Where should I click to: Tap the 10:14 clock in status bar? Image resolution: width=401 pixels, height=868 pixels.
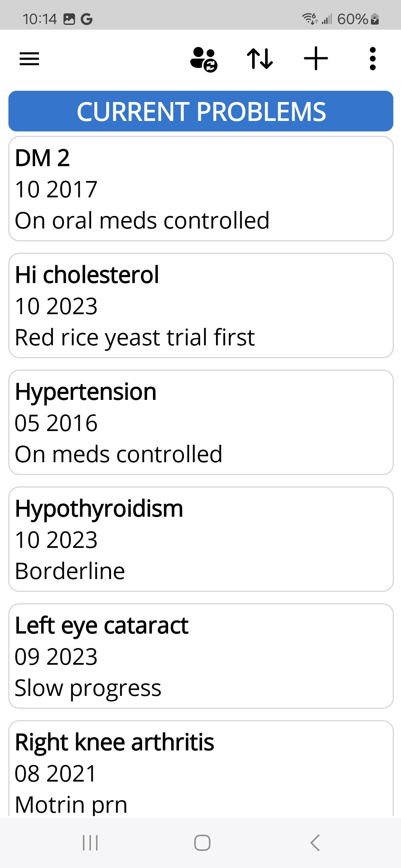click(39, 19)
